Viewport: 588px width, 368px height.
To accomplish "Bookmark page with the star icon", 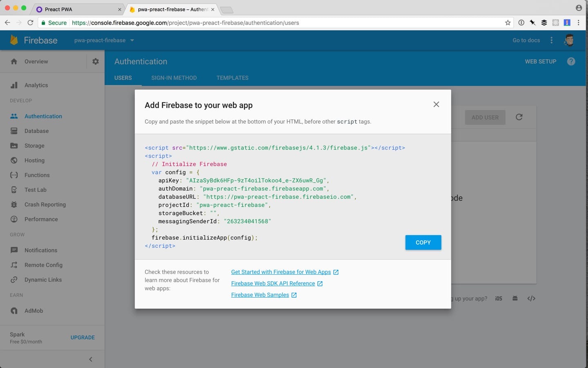I will tap(508, 22).
